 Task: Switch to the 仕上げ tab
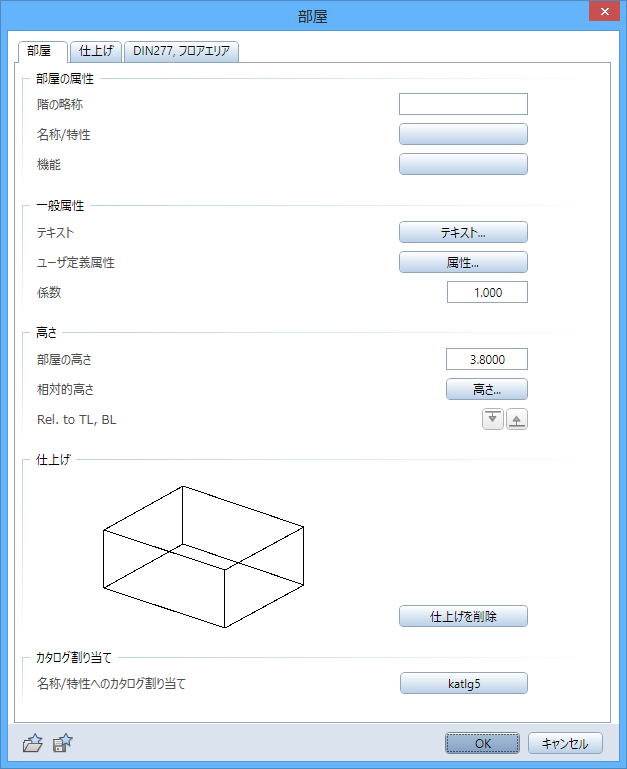click(96, 51)
